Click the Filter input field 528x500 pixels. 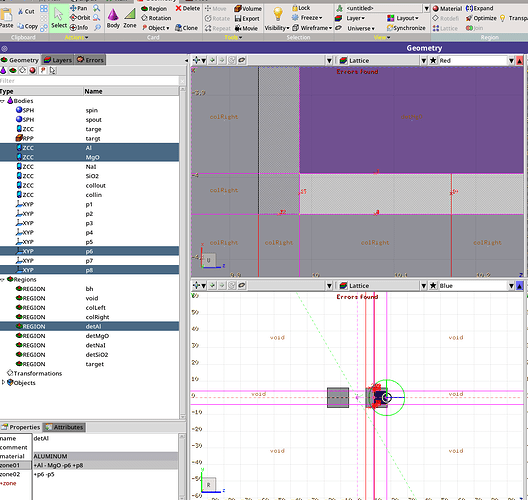[x=90, y=81]
